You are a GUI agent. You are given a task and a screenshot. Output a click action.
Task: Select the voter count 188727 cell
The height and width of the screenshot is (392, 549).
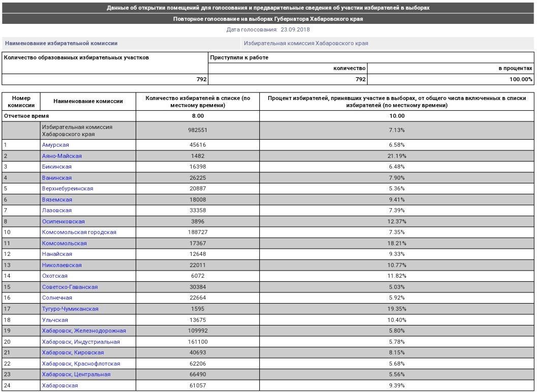click(198, 232)
